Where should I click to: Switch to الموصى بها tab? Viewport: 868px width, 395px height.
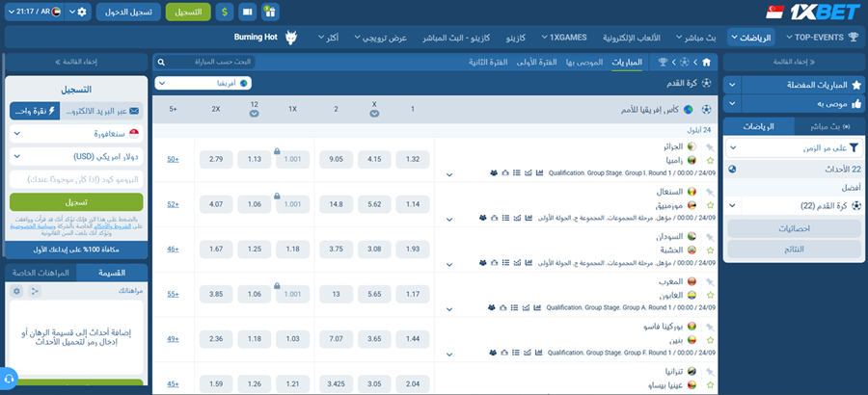(x=584, y=63)
